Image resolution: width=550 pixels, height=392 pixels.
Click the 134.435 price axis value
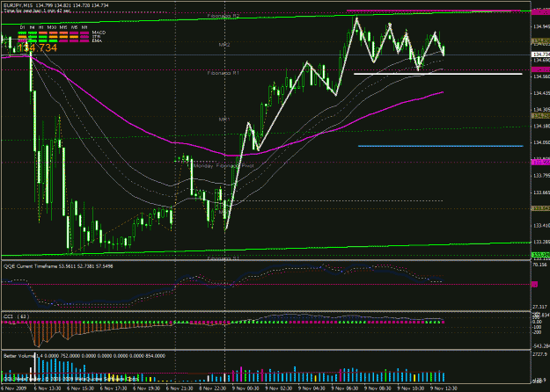tap(541, 93)
